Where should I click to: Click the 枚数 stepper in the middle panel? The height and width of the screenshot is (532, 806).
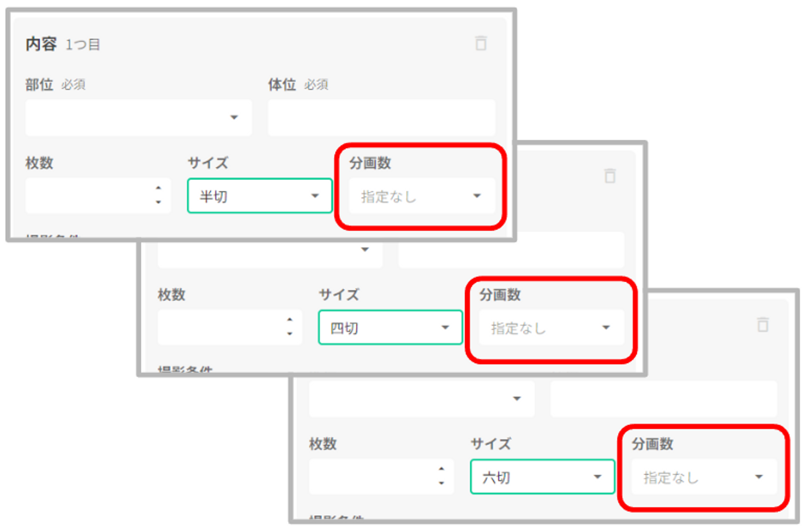click(290, 327)
